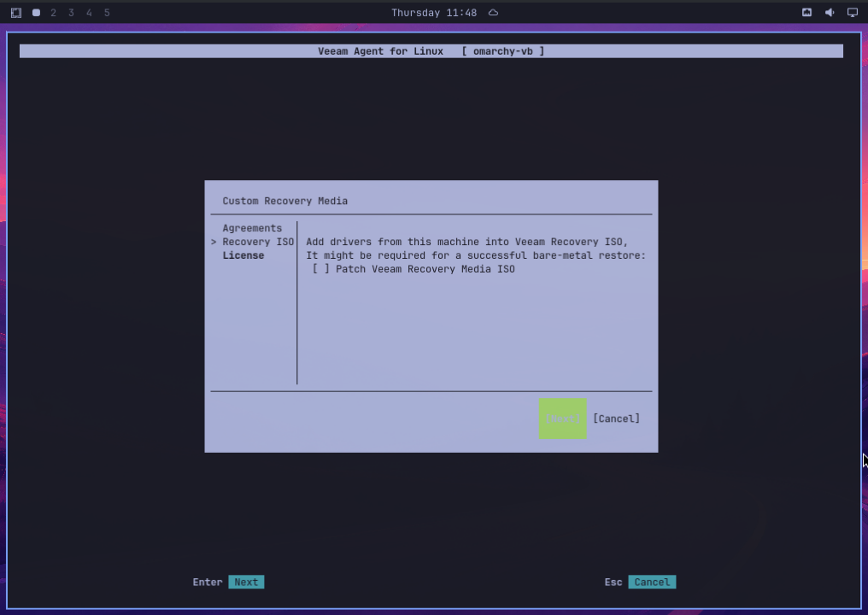
Task: Click the Cancel hint beside Esc at the bottom
Action: point(652,582)
